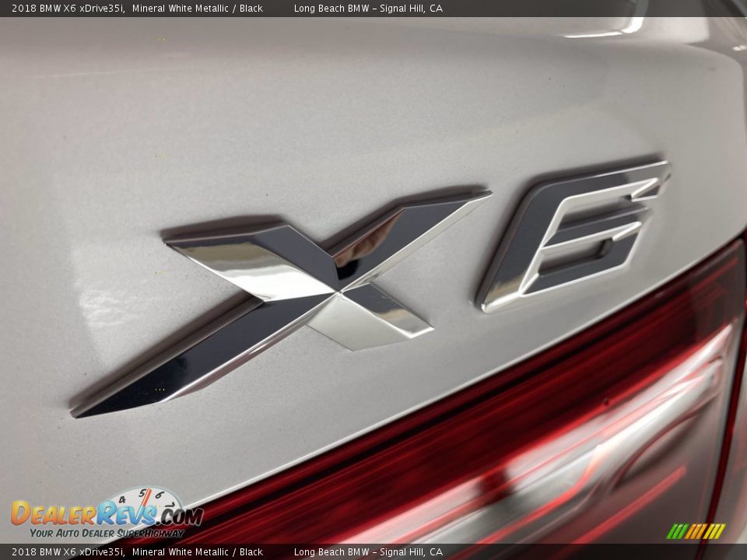Click "2018 BMW X6 xDrive35i" in the top caption bar
Image resolution: width=747 pixels, height=560 pixels.
click(68, 8)
